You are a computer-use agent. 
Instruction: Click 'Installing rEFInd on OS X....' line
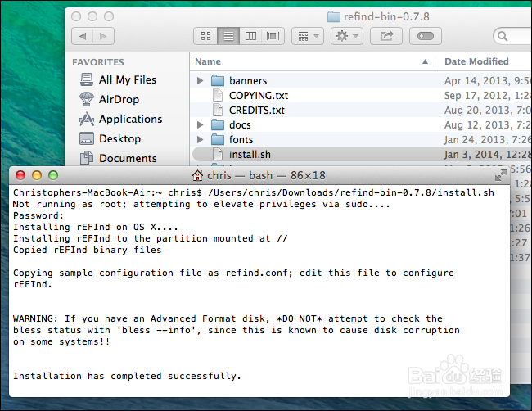[95, 227]
